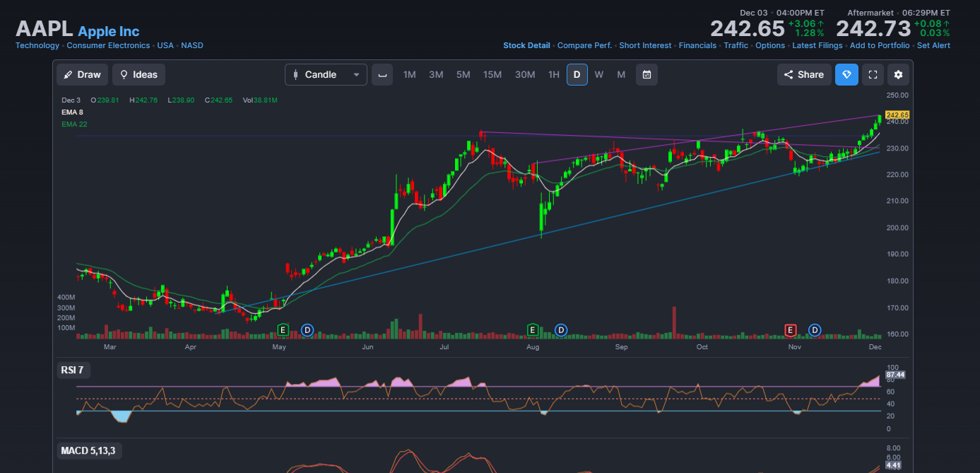Open the Financials link
The image size is (980, 473).
tap(697, 45)
